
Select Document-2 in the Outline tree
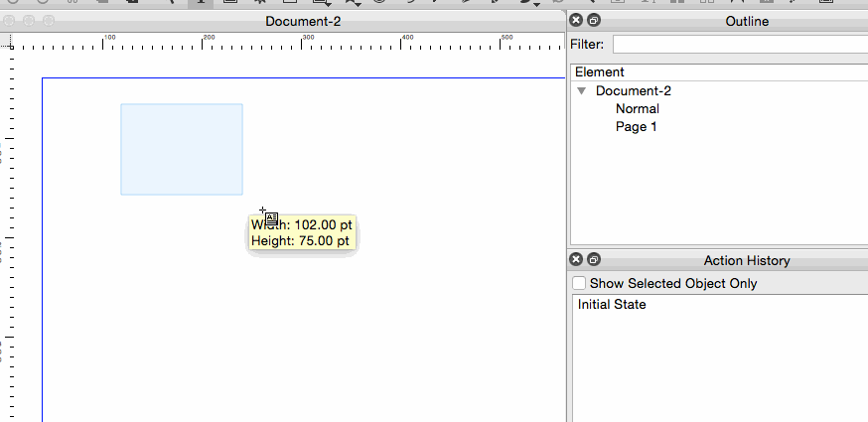click(x=633, y=91)
